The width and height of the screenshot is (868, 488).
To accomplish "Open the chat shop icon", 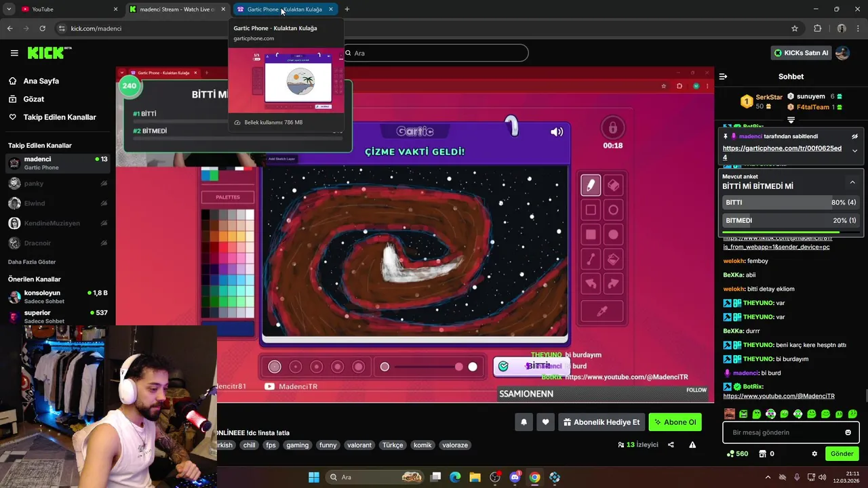I will pos(762,453).
